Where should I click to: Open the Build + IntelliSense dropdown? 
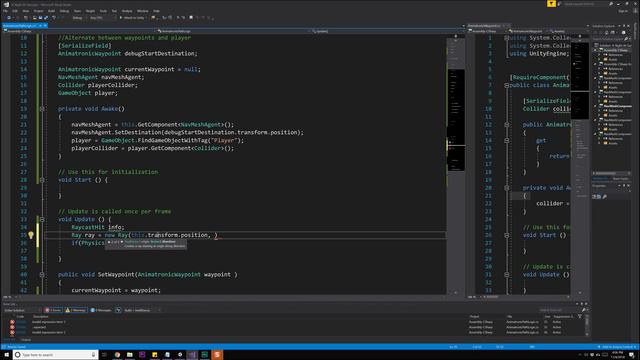click(142, 310)
